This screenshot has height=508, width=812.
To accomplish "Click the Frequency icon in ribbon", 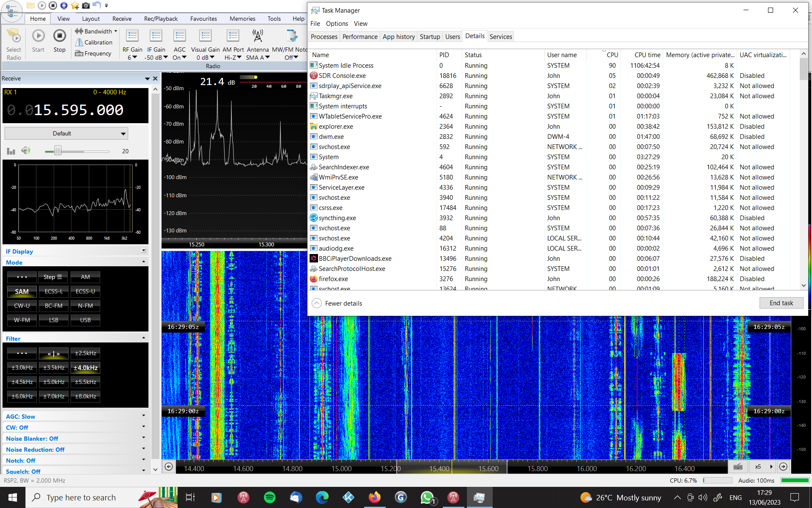I will coord(79,53).
